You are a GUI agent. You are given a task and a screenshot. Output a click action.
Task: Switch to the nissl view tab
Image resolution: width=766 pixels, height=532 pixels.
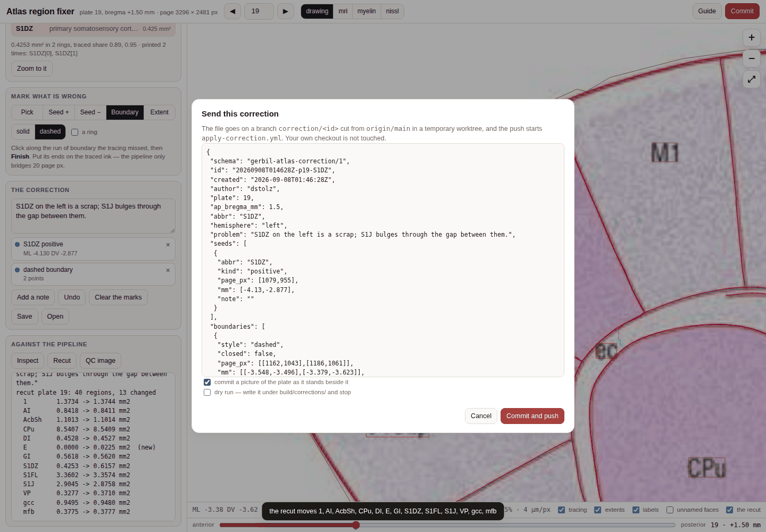tap(393, 11)
